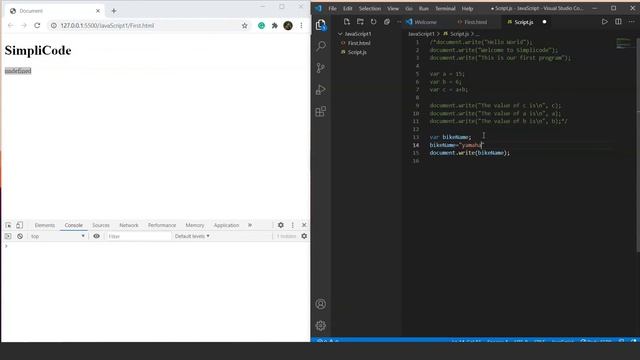The height and width of the screenshot is (360, 640).
Task: Click the code minimap in editor
Action: (623, 43)
